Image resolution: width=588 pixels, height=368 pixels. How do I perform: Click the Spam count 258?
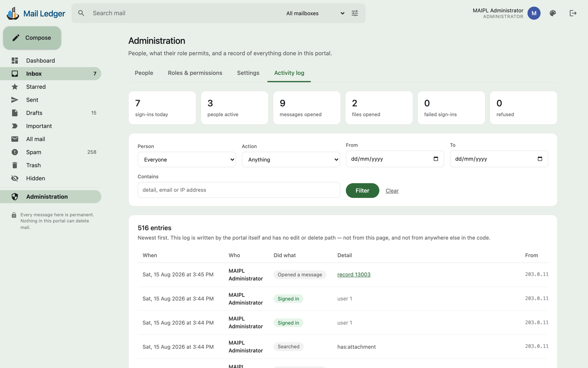point(92,152)
